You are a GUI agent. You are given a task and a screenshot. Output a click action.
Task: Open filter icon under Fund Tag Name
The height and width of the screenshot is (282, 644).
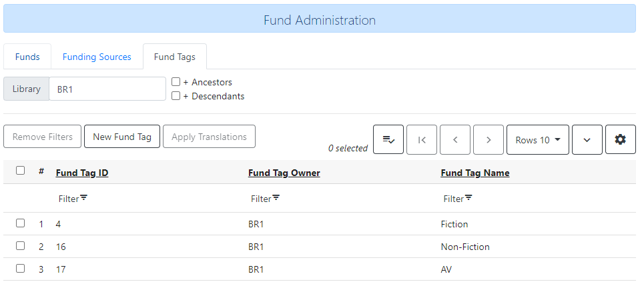pos(468,199)
